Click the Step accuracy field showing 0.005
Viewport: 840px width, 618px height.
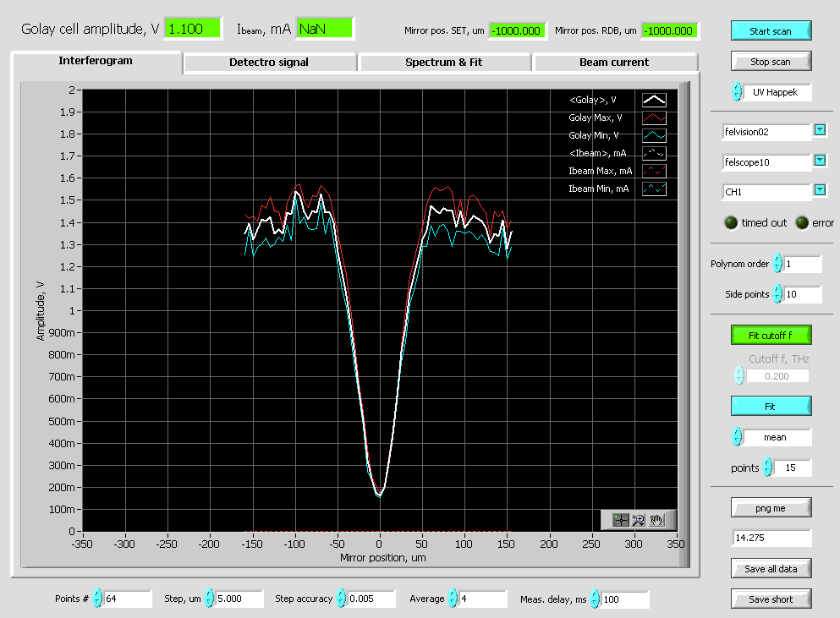371,599
